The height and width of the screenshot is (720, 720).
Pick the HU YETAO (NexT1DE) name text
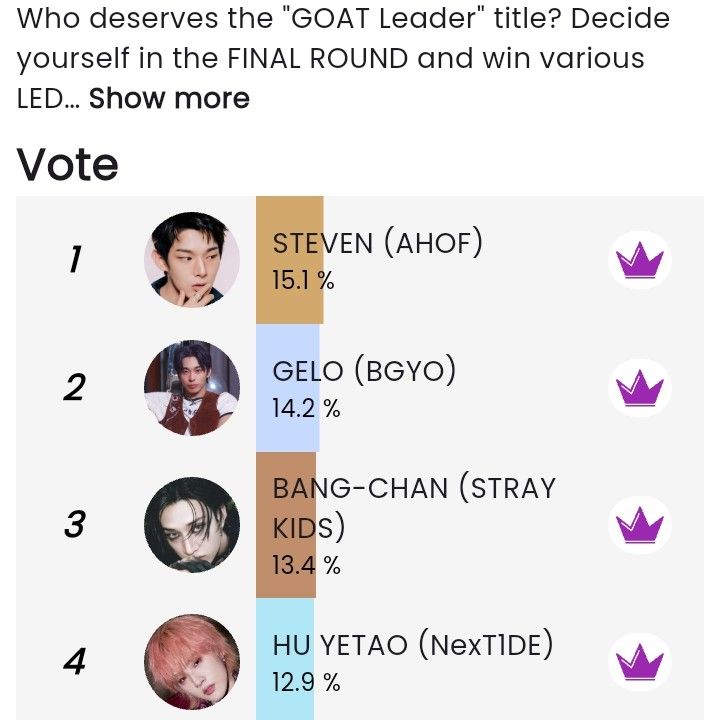[412, 646]
